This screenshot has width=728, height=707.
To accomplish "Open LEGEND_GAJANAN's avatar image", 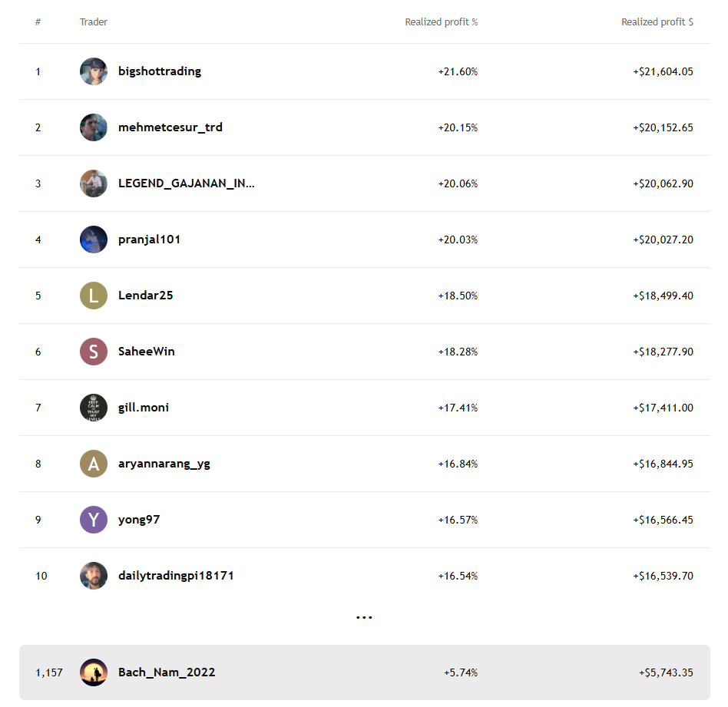I will [94, 183].
